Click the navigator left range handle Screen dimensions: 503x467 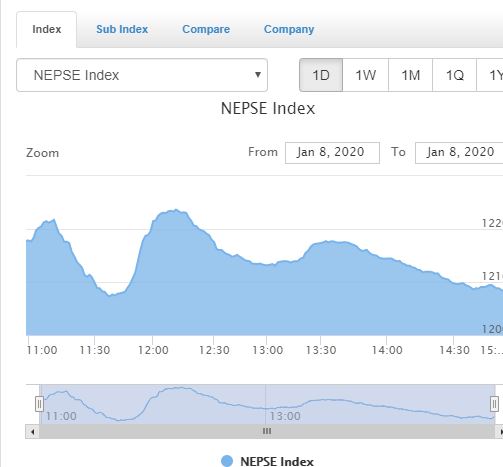pyautogui.click(x=39, y=404)
